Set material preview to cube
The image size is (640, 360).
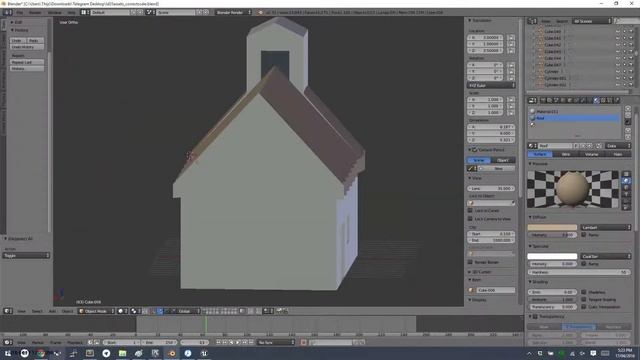click(627, 187)
